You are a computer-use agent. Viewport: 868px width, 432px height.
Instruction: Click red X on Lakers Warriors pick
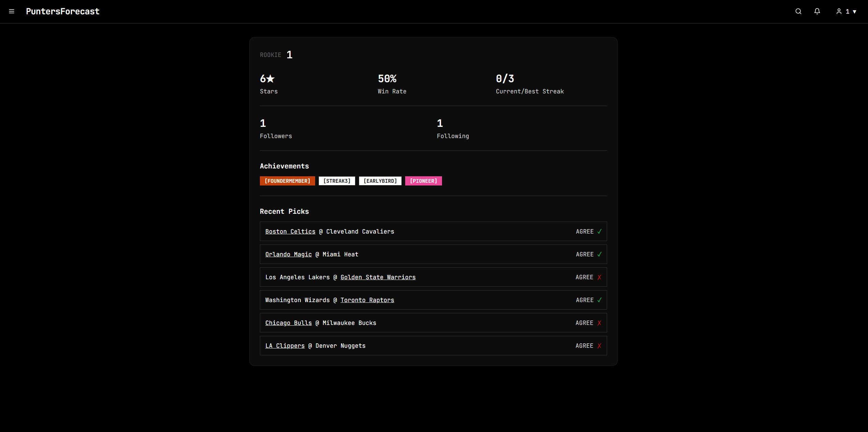pos(600,277)
